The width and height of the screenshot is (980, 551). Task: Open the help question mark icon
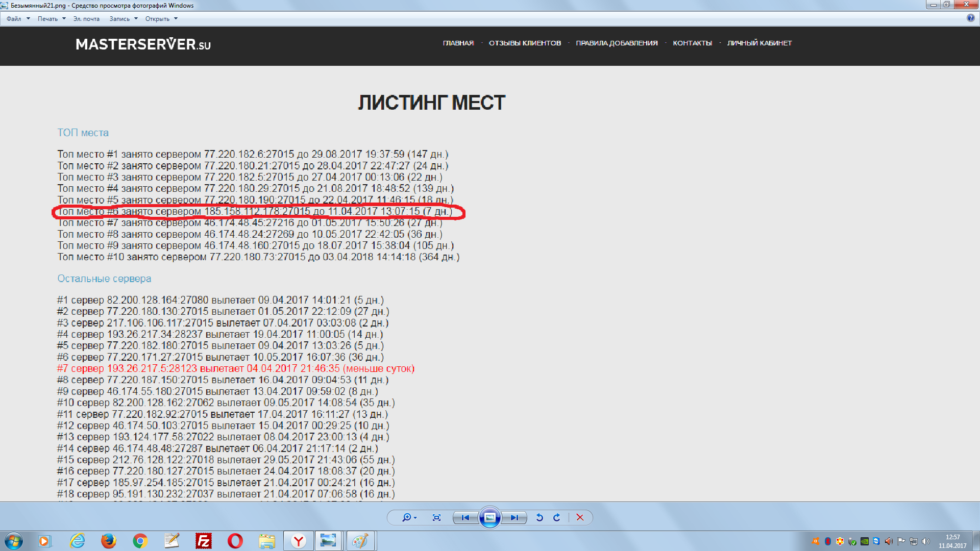970,18
